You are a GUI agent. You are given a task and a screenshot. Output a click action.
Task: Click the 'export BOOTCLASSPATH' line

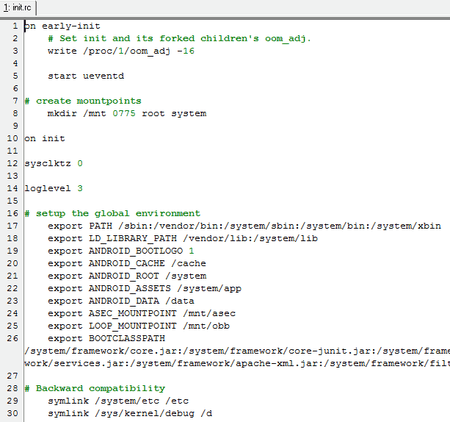106,338
